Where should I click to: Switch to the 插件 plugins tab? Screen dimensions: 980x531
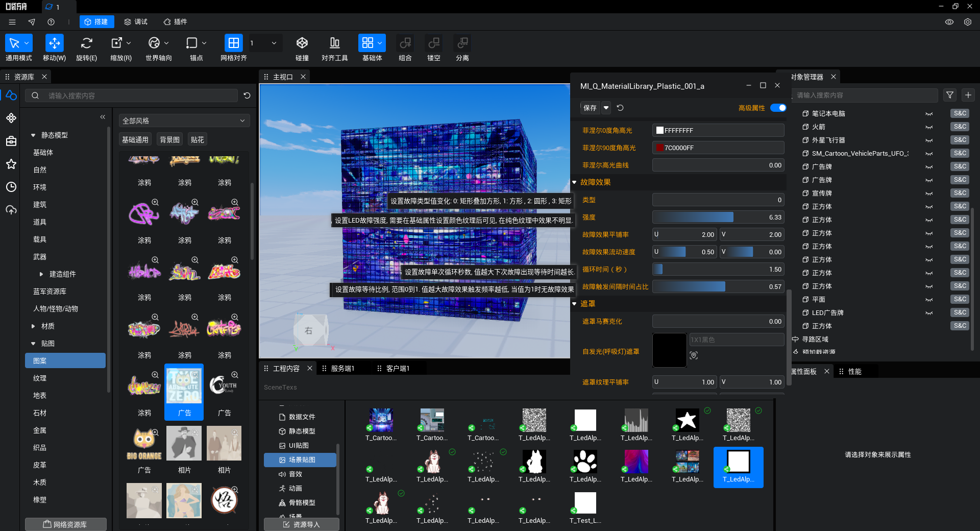click(175, 22)
